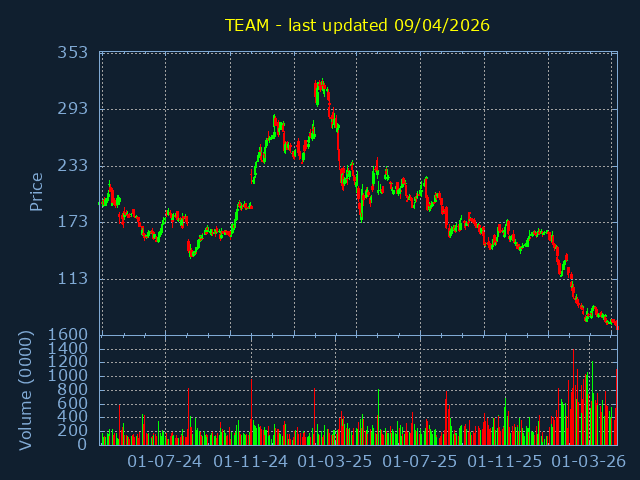This screenshot has width=640, height=480.
Task: Click the 353 price axis label
Action: (73, 53)
